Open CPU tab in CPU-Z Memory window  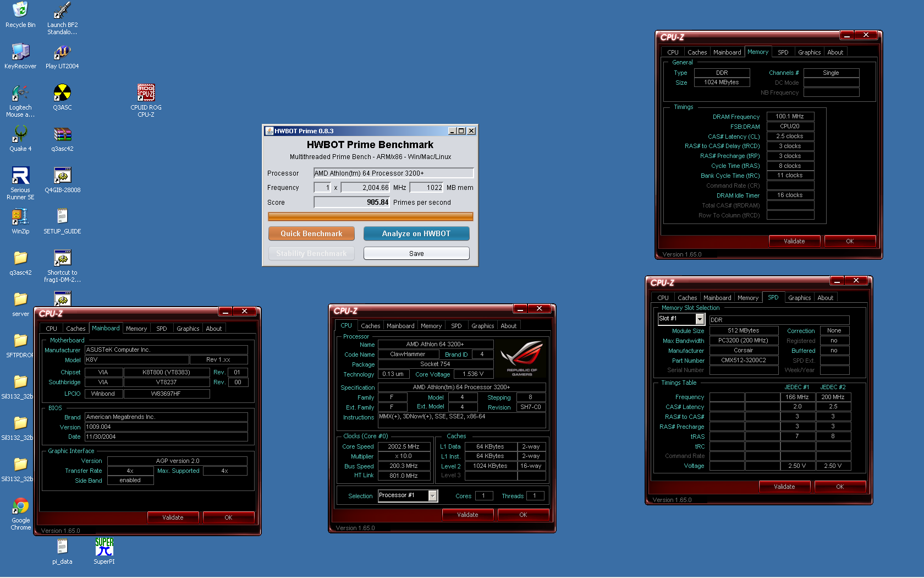(x=673, y=52)
